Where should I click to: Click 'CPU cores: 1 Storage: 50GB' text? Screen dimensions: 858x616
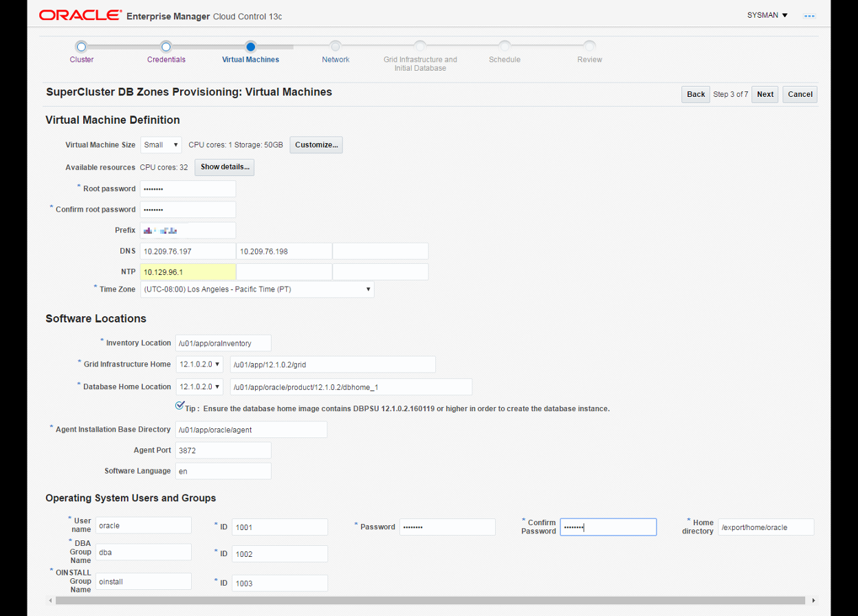pos(236,145)
